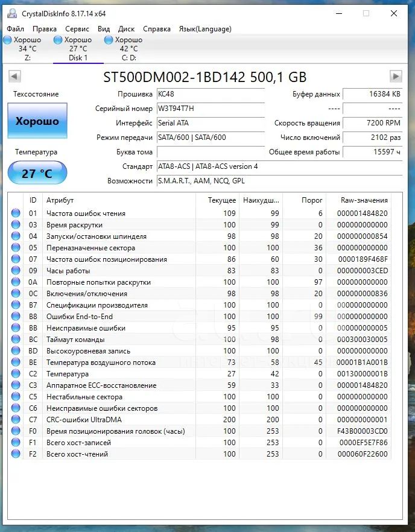415x532 pixels.
Task: Click status orb for attribute B8 End-to-End
Action: (x=16, y=316)
